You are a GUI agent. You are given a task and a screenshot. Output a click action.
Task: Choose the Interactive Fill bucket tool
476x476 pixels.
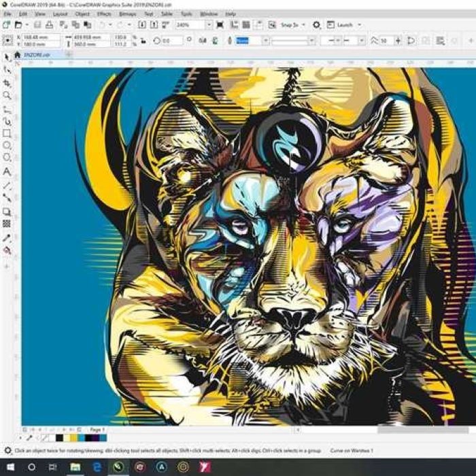[7, 250]
